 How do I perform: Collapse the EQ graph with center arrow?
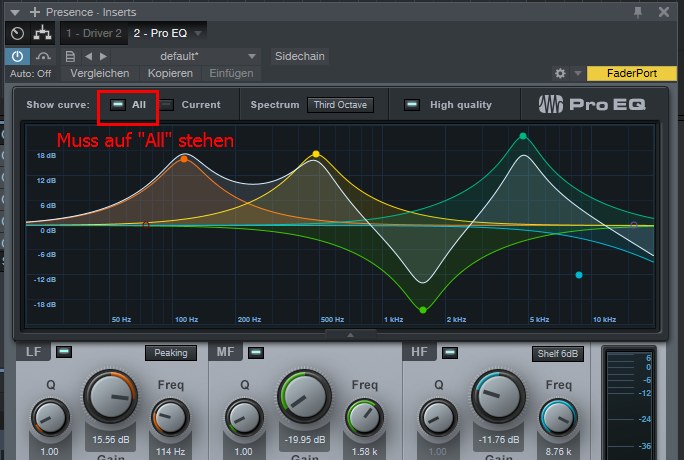350,335
